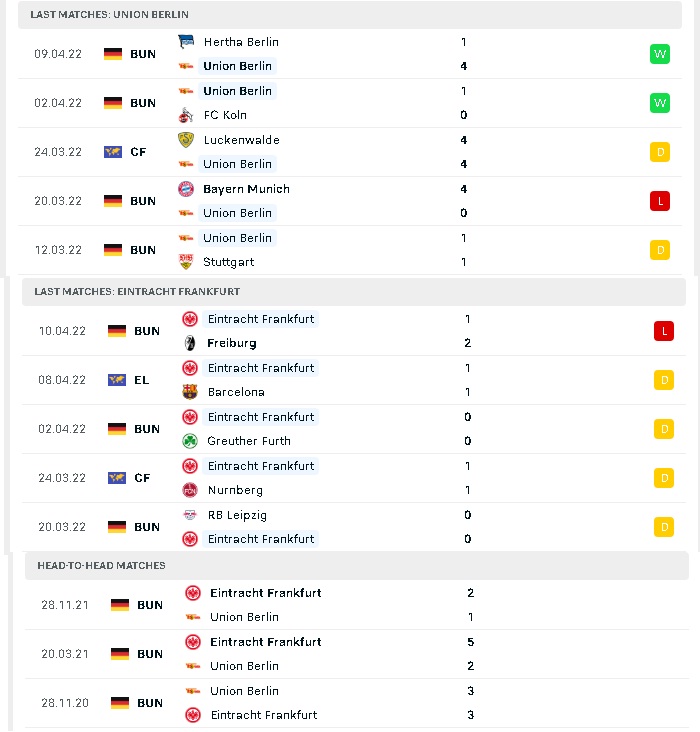This screenshot has height=732, width=700.
Task: Click the Freiburg club logo
Action: pyautogui.click(x=190, y=343)
